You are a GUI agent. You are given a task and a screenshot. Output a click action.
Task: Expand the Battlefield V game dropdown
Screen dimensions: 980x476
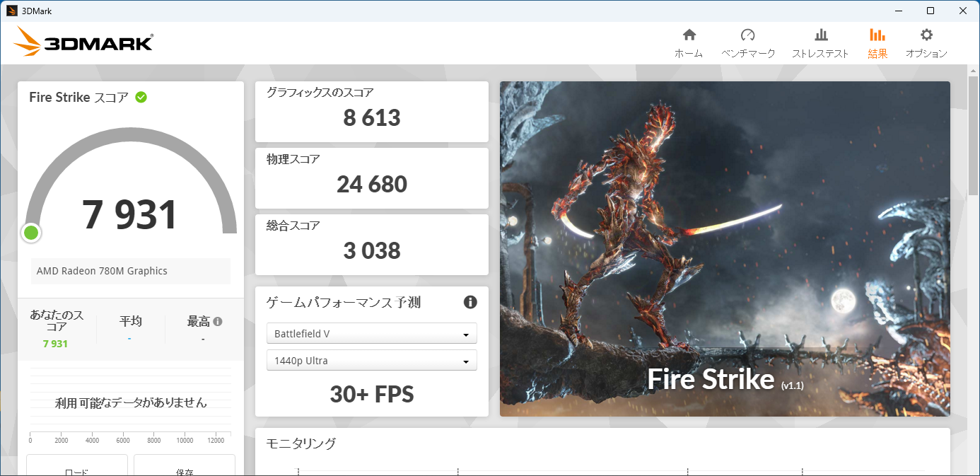(372, 333)
